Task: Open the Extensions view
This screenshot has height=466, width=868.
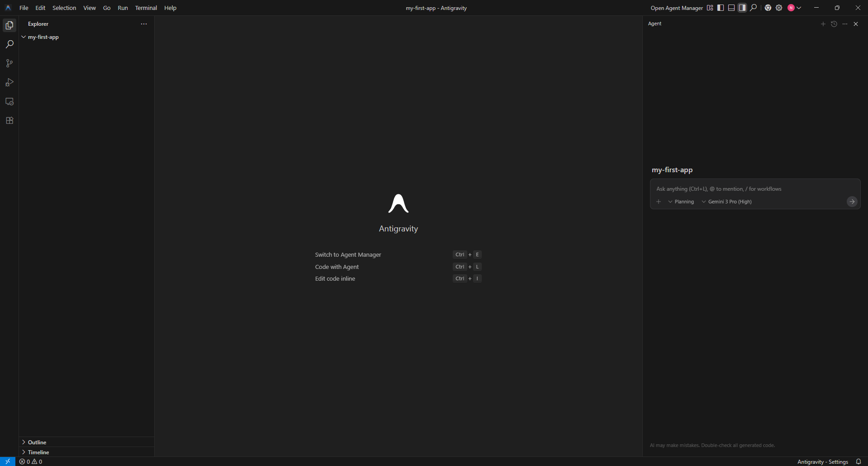Action: click(9, 120)
